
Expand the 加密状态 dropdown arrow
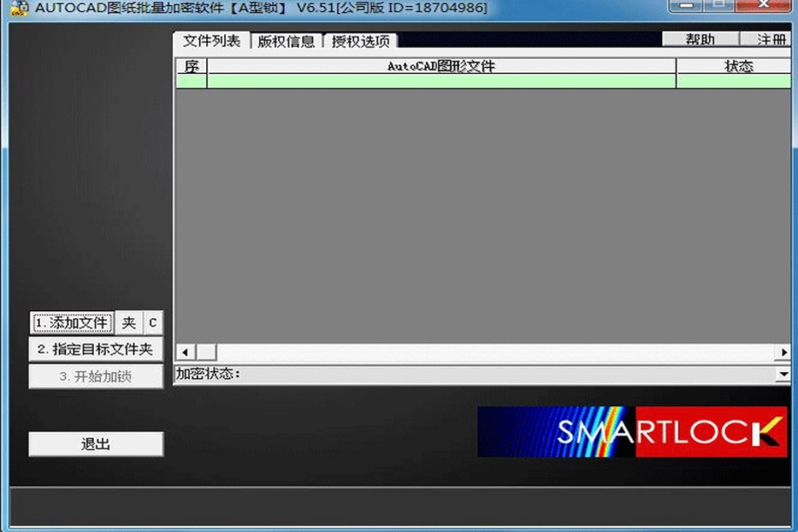(783, 375)
